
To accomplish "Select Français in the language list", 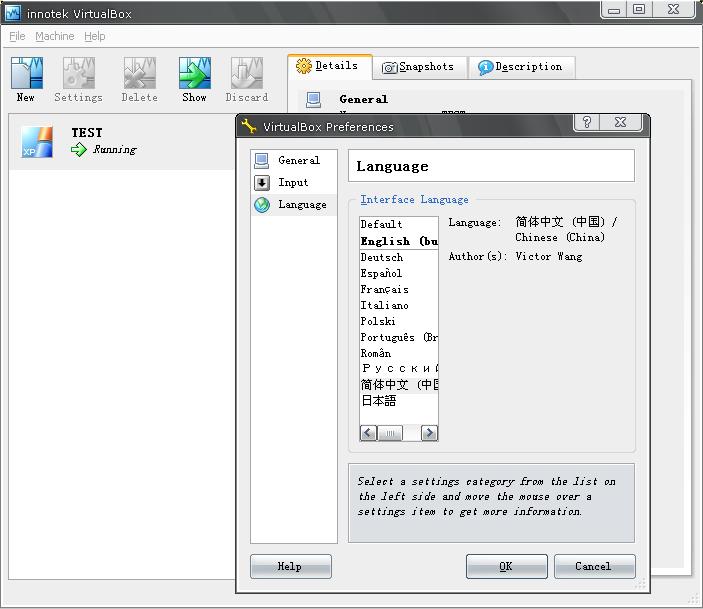I will click(x=399, y=290).
